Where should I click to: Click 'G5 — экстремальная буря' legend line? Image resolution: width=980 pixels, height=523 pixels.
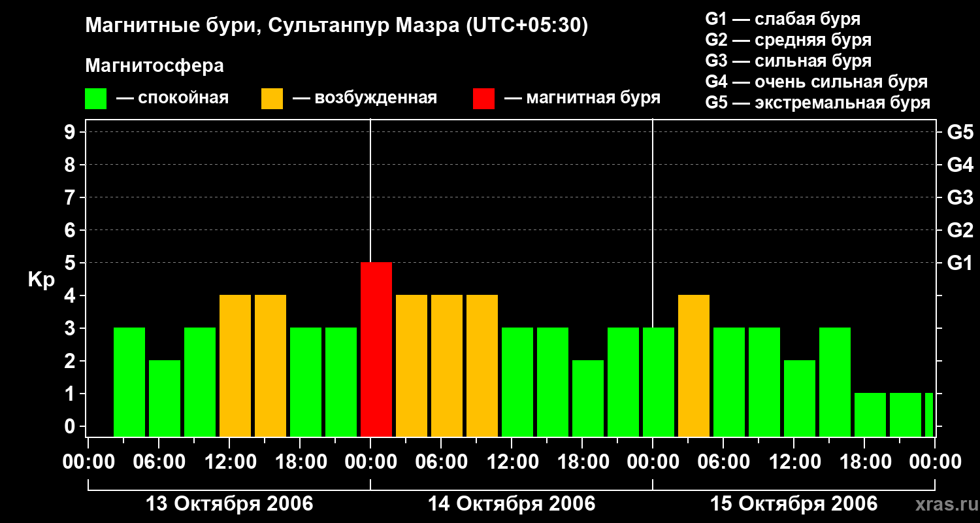818,103
